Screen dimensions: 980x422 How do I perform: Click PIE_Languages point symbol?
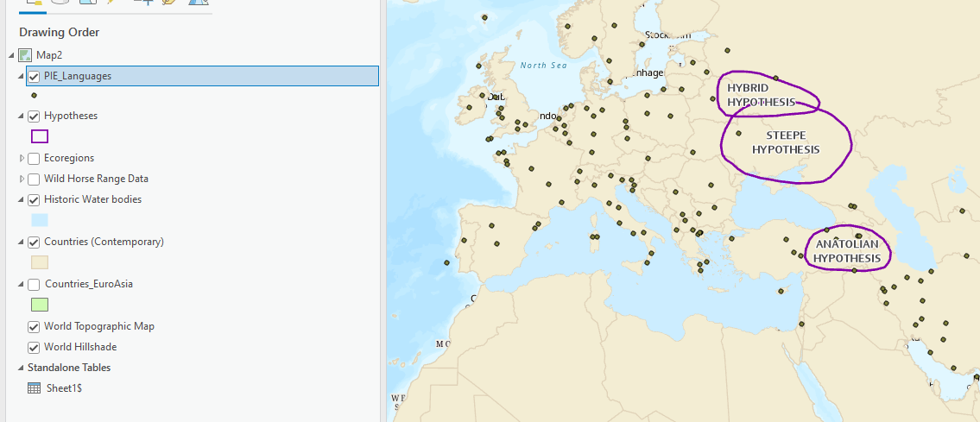pyautogui.click(x=34, y=95)
